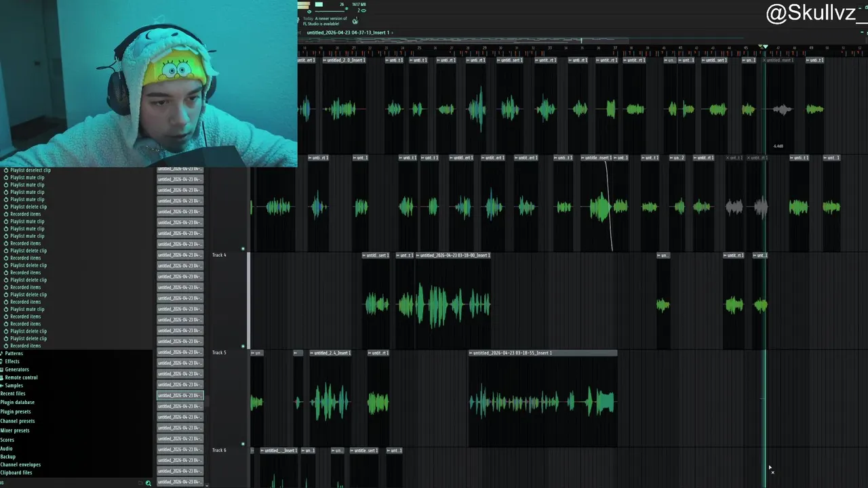Expand the Backup browser folder
868x488 pixels.
pyautogui.click(x=8, y=457)
